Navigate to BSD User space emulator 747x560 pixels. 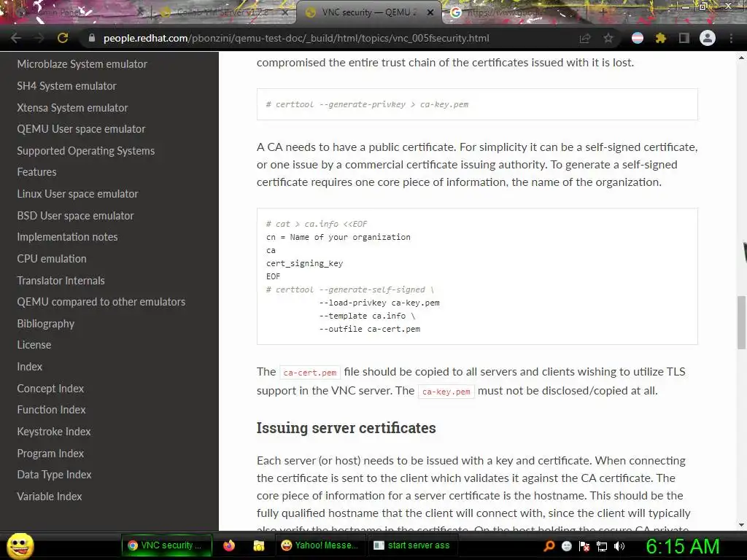click(x=75, y=216)
